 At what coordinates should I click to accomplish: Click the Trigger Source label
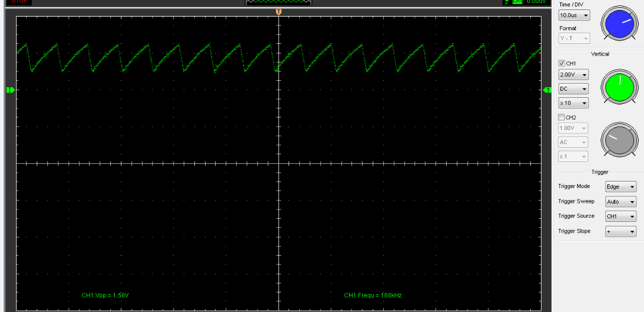[x=576, y=216]
